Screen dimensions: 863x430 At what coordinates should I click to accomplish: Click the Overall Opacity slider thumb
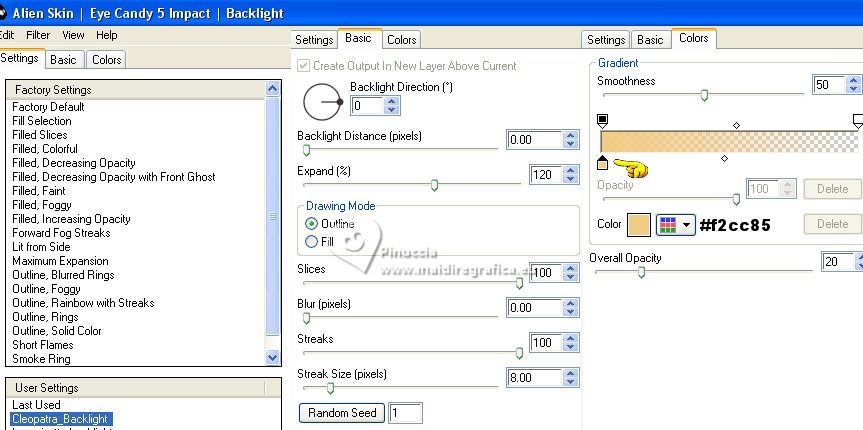click(x=641, y=272)
